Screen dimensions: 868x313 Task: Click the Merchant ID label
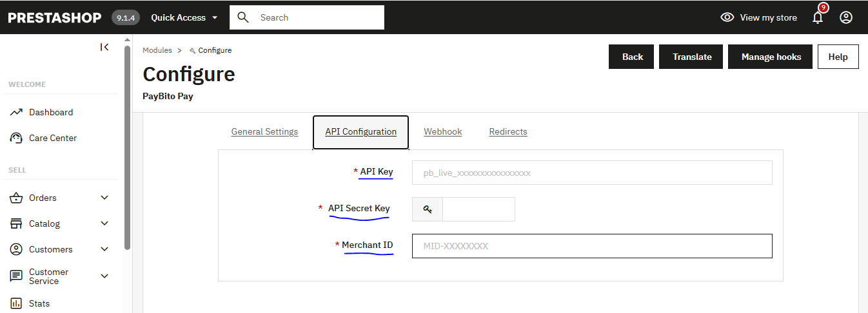367,245
